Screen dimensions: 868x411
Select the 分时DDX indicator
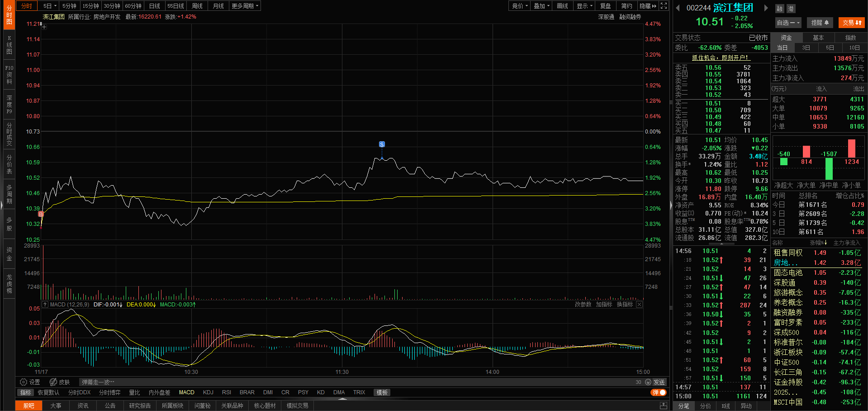(79, 392)
